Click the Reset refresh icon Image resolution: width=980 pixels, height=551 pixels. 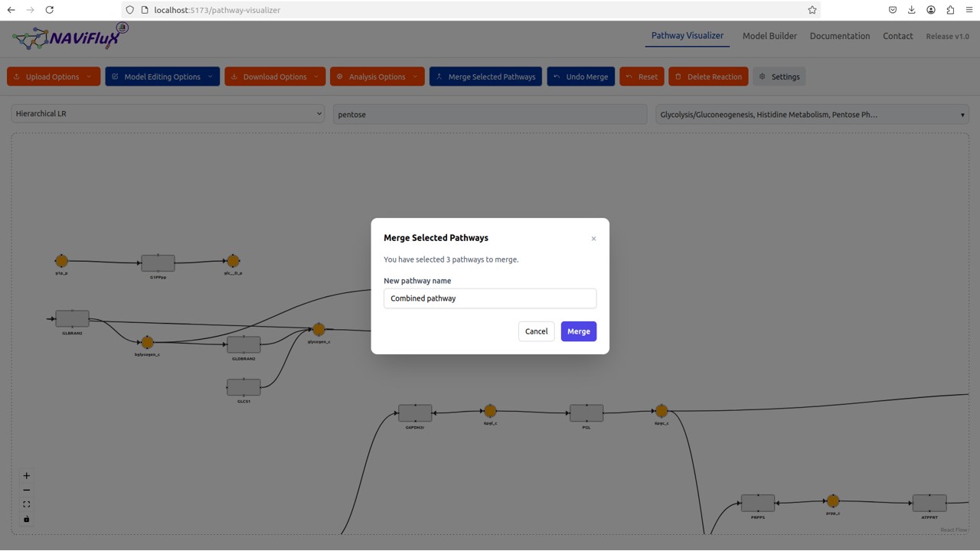point(628,76)
